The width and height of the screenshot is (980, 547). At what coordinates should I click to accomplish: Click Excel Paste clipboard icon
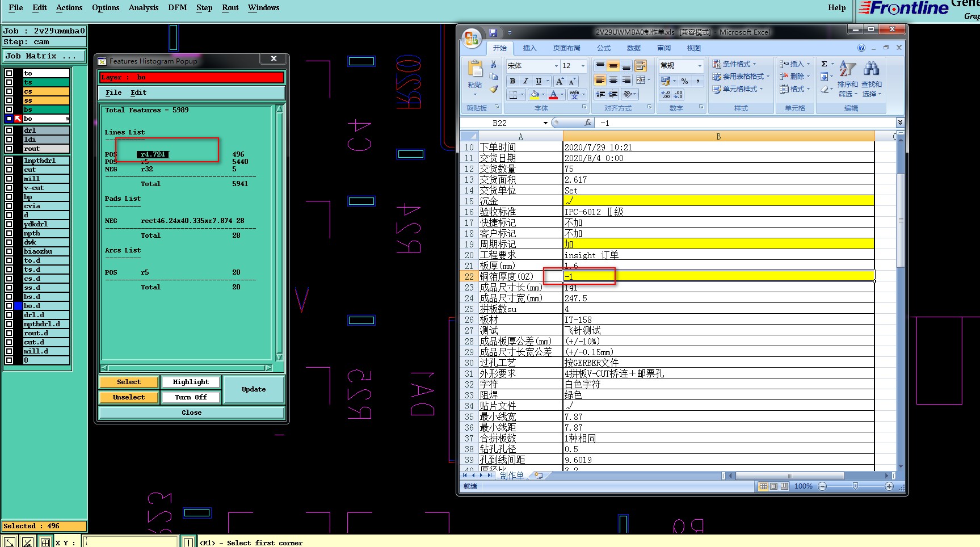[475, 69]
